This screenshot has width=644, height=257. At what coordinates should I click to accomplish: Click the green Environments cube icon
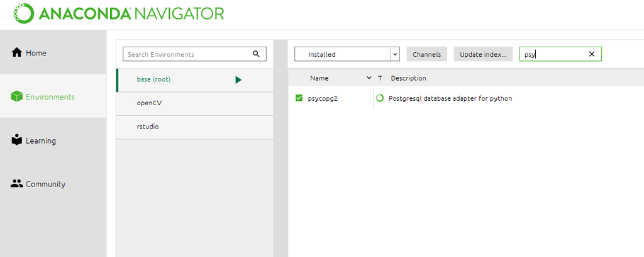pos(17,96)
